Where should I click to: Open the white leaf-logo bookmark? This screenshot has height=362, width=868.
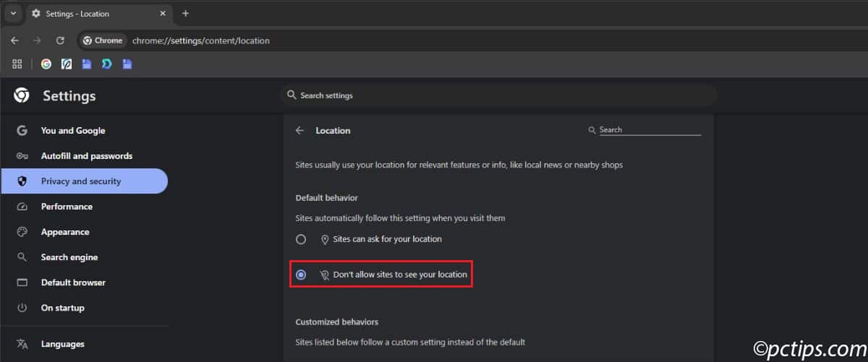[x=67, y=64]
